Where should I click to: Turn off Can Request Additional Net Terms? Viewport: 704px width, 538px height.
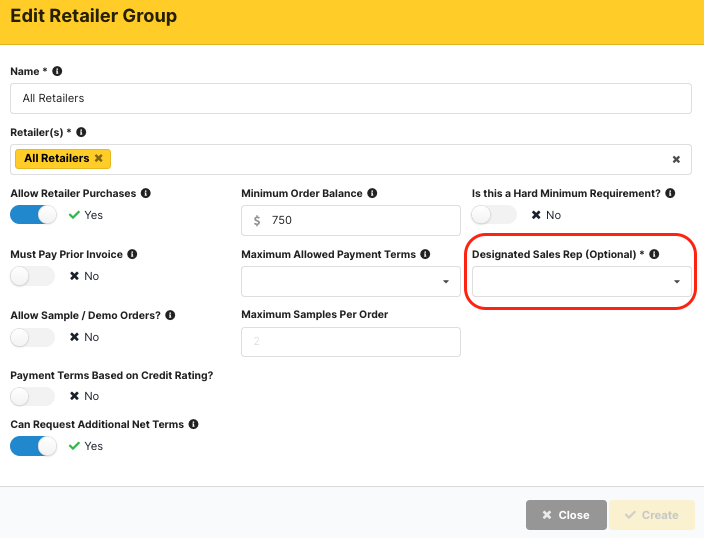coord(33,446)
